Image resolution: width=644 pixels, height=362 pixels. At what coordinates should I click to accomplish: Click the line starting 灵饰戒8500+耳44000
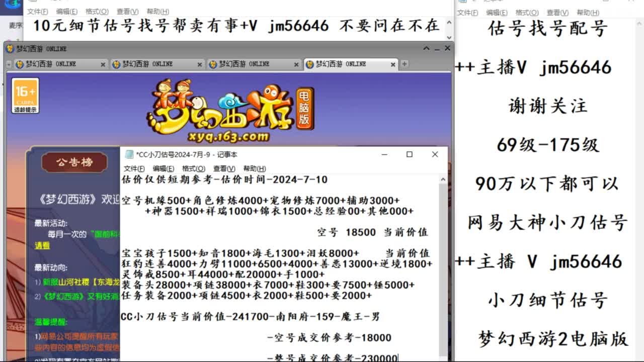(x=223, y=274)
